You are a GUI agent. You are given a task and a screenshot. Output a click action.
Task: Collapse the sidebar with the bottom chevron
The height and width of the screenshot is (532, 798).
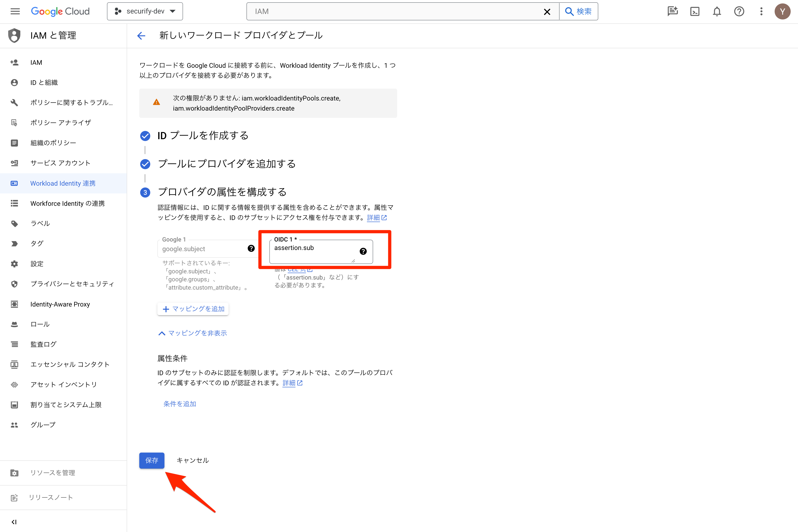click(x=14, y=522)
